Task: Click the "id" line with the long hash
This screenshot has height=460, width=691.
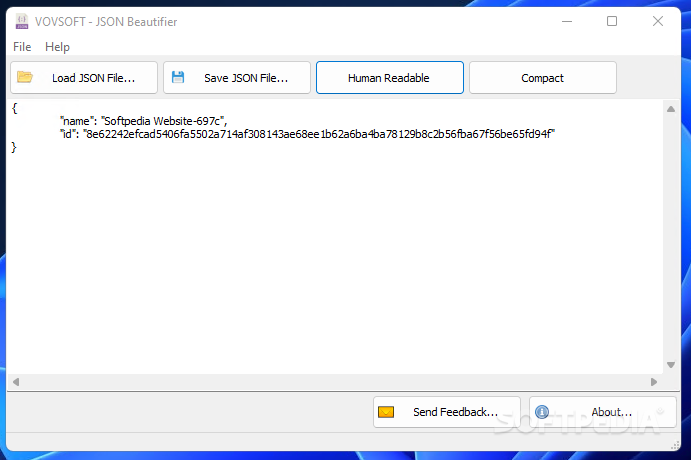Action: point(307,134)
